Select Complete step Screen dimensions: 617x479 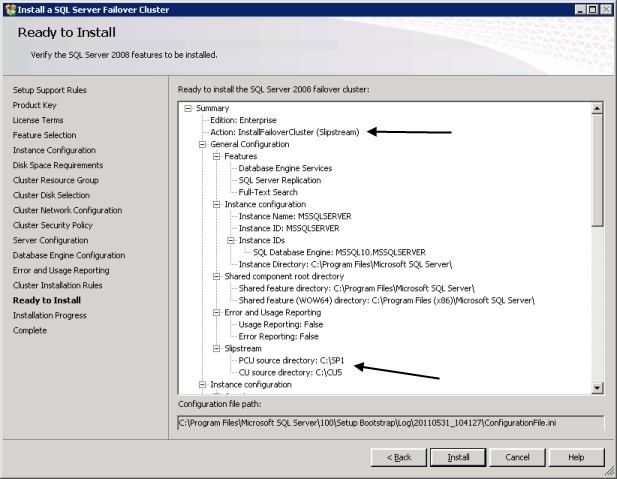[30, 331]
